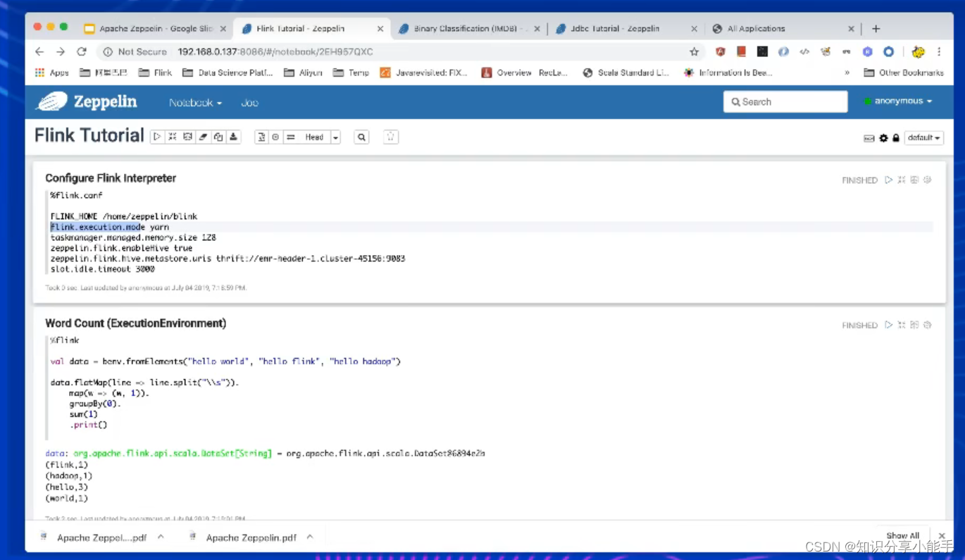Image resolution: width=965 pixels, height=560 pixels.
Task: Open the Job menu item
Action: (x=249, y=102)
